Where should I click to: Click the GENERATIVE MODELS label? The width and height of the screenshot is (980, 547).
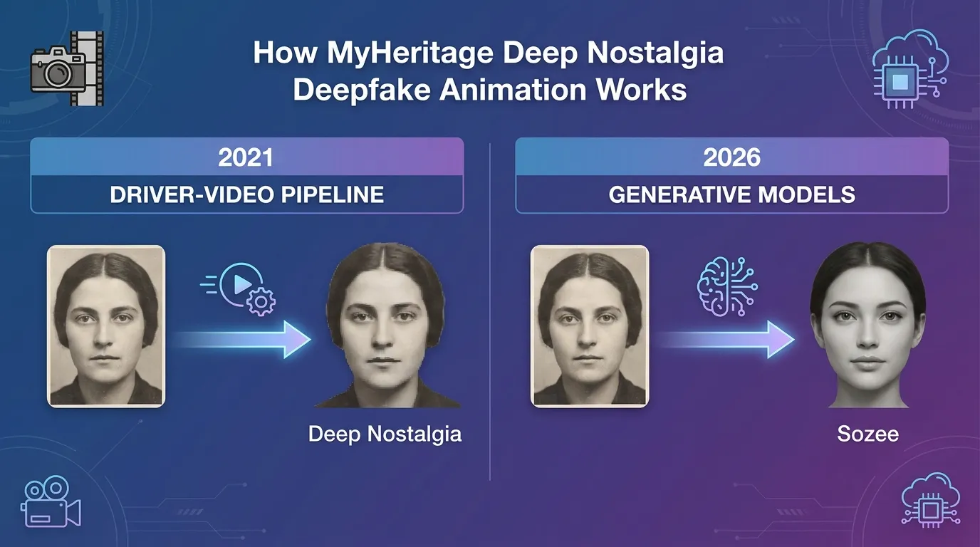[x=732, y=194]
